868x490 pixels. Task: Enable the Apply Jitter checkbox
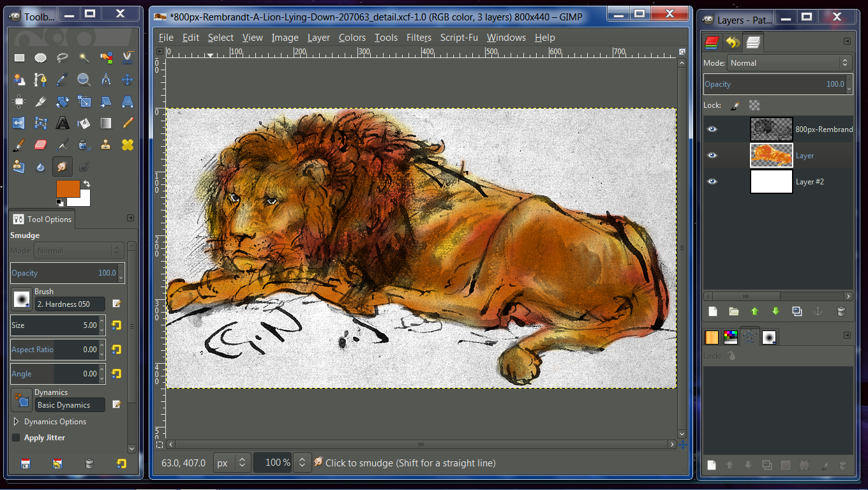coord(17,438)
